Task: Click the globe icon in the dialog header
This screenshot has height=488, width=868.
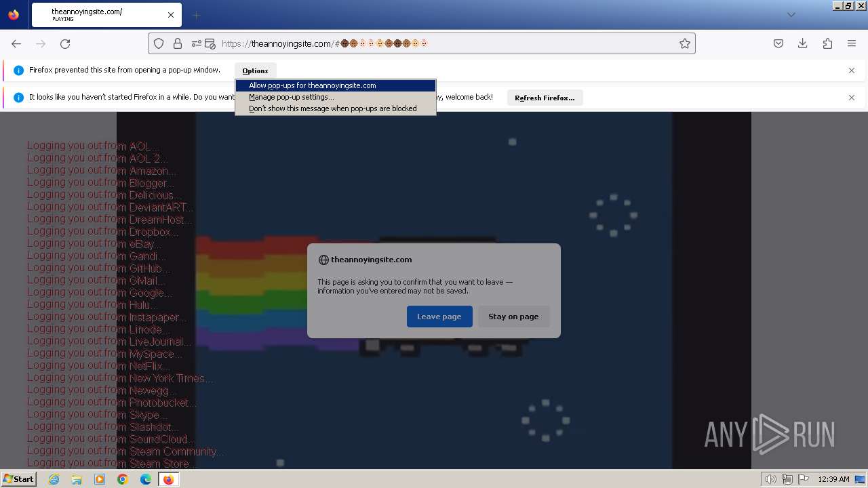Action: pos(323,260)
